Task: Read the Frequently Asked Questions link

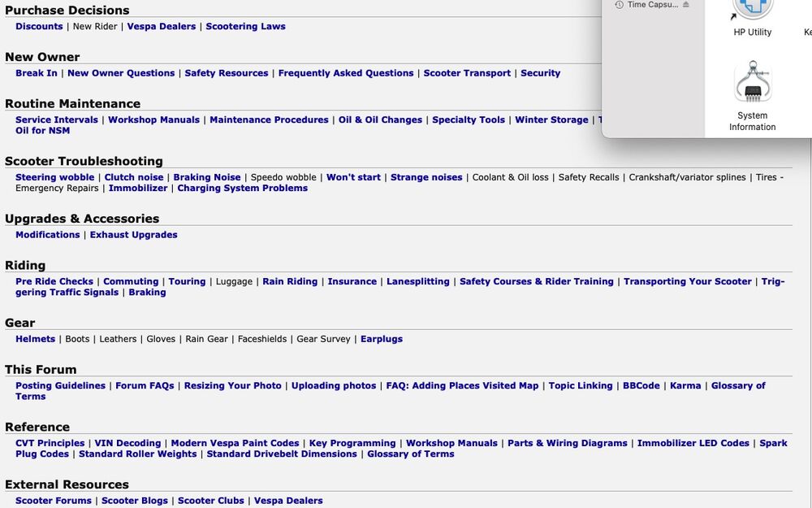Action: tap(346, 72)
